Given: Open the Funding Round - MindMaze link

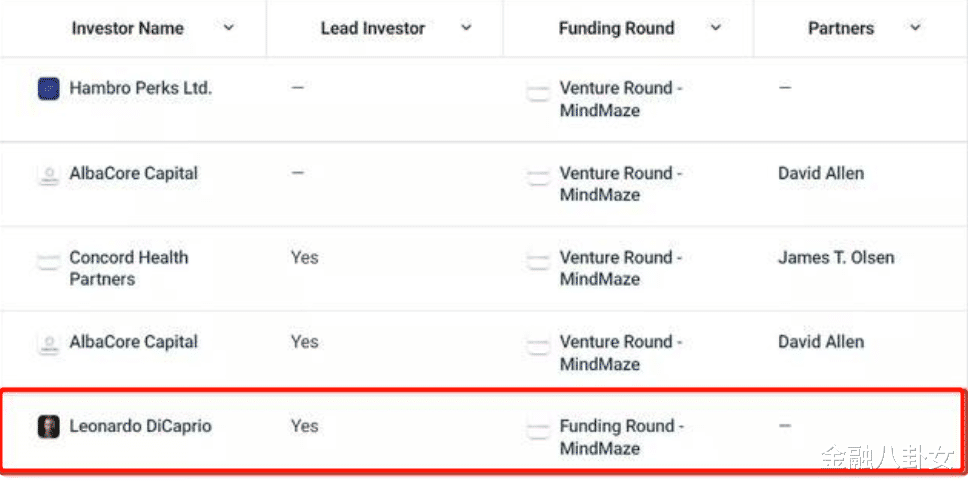Looking at the screenshot, I should 621,437.
